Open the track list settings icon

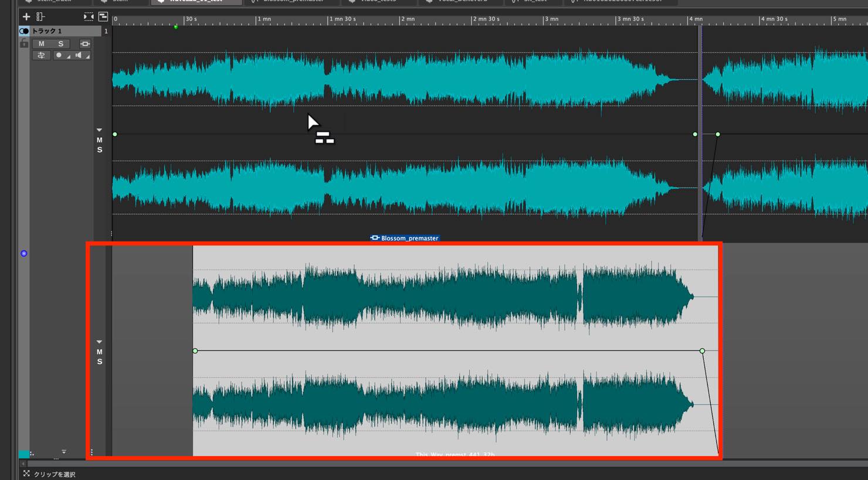point(40,16)
